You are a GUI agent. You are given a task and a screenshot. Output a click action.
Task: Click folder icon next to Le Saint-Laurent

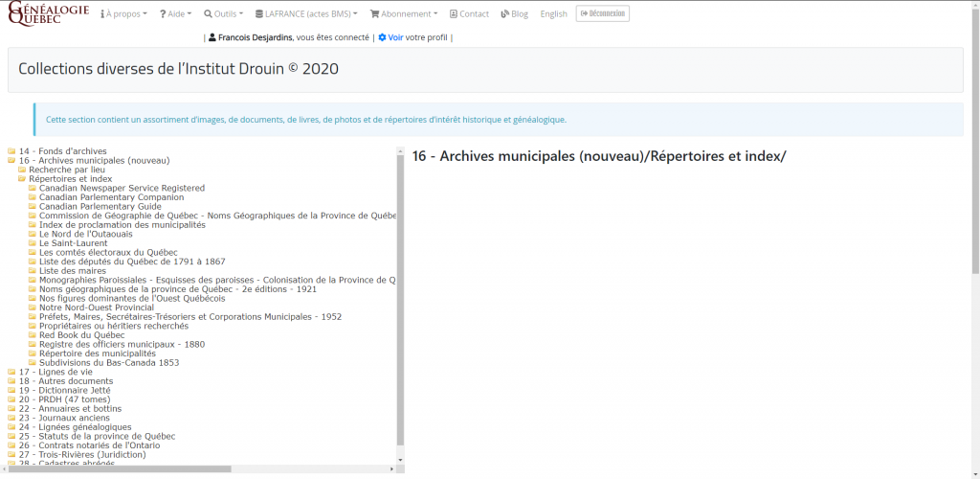[33, 243]
